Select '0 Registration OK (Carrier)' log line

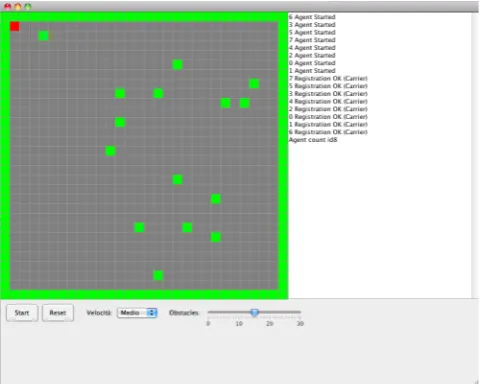coord(328,117)
